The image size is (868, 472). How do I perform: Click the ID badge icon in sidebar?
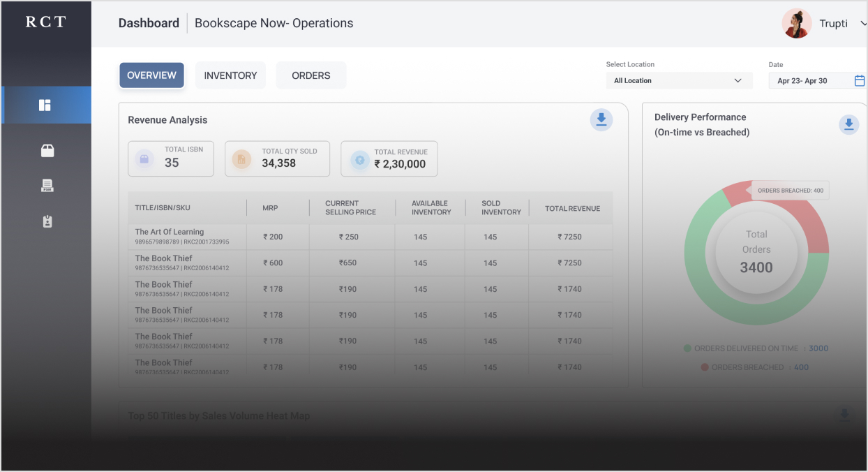coord(47,221)
